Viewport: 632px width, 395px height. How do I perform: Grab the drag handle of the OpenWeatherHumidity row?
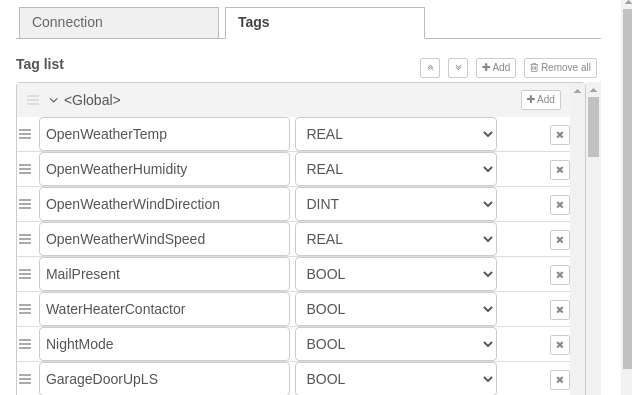click(25, 169)
